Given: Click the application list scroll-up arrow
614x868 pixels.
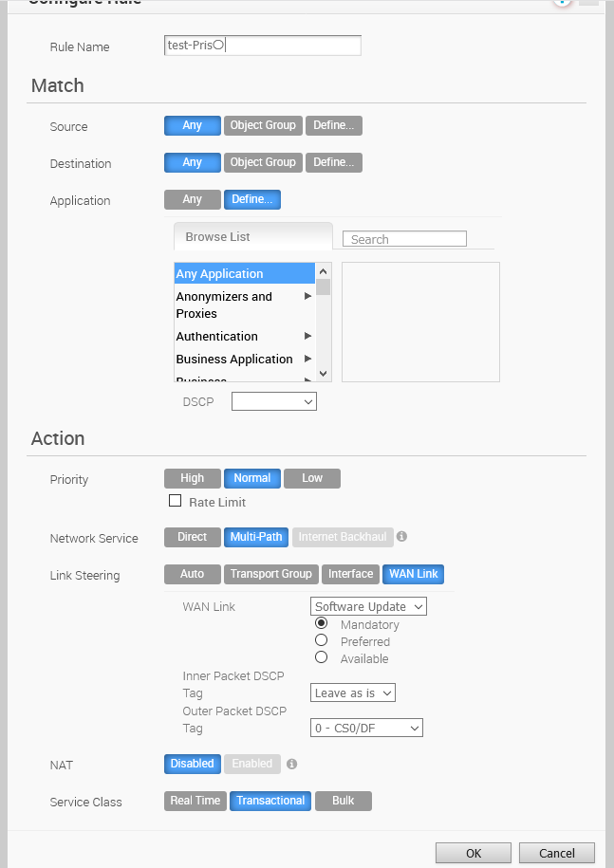Looking at the screenshot, I should pos(324,270).
